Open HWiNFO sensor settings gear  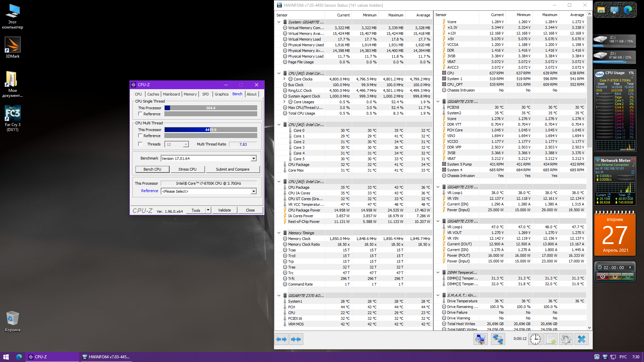pyautogui.click(x=566, y=339)
